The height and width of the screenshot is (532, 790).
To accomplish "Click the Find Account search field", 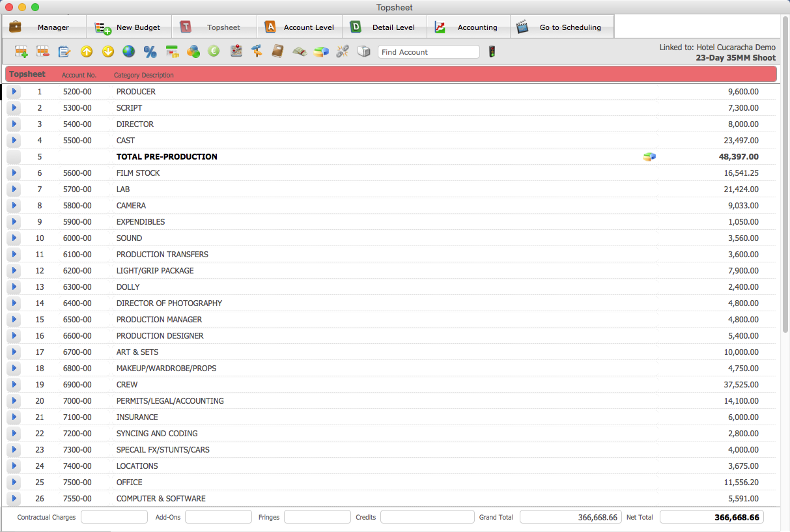I will [x=429, y=52].
